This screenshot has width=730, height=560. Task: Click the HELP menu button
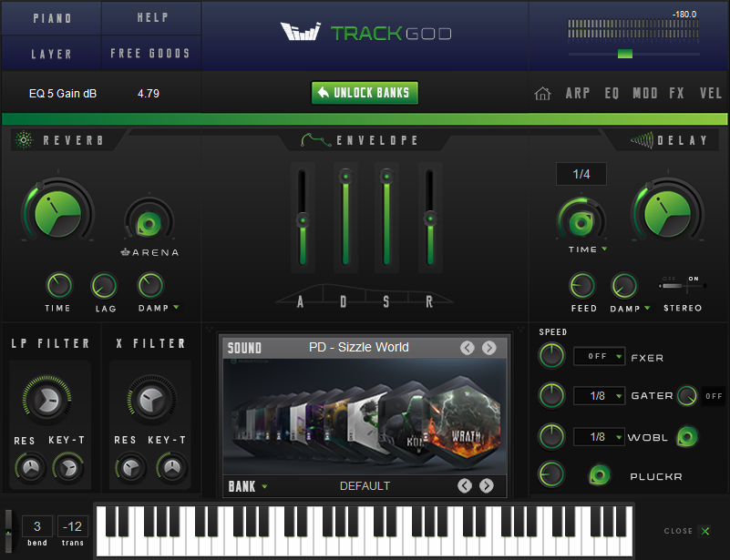[x=152, y=18]
